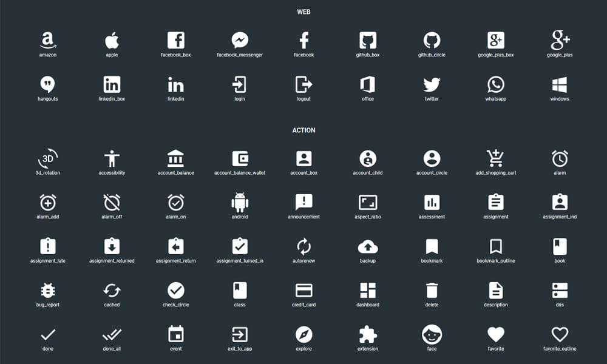
Task: Choose the account_balance icon
Action: click(176, 158)
